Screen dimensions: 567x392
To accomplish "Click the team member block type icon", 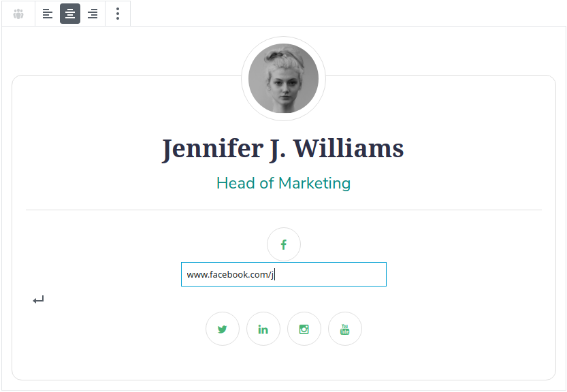I will (x=18, y=14).
